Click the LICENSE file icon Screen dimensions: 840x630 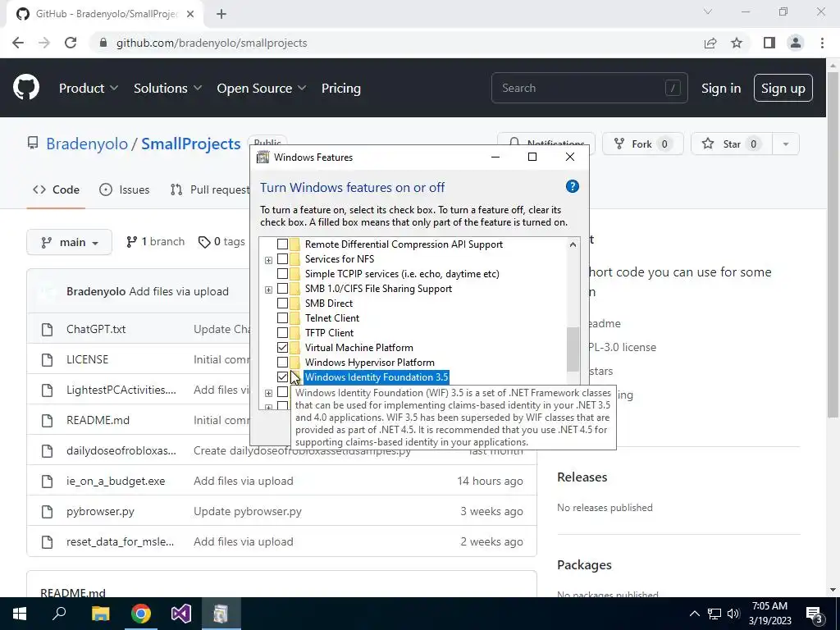pyautogui.click(x=47, y=359)
